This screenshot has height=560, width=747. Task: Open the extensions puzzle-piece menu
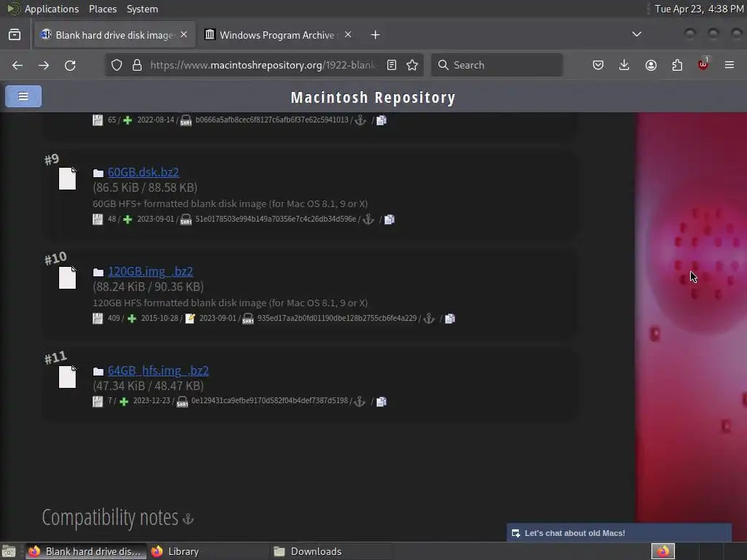coord(677,65)
